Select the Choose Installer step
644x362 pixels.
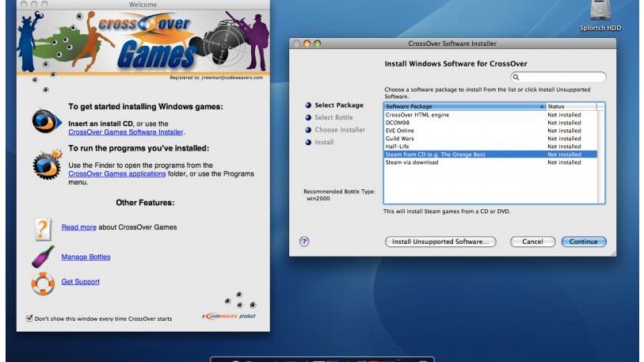pos(335,130)
